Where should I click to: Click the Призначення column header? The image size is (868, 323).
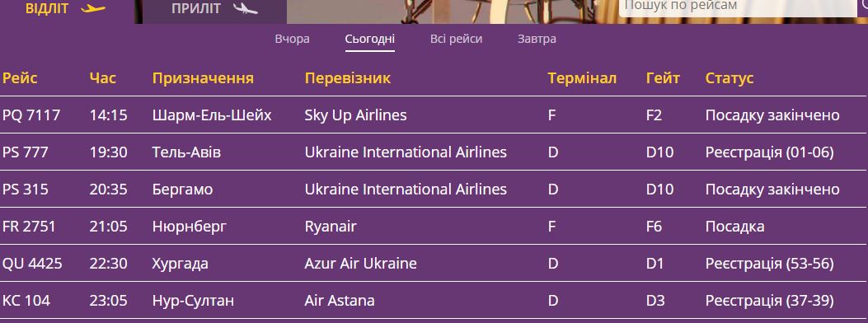tap(203, 78)
